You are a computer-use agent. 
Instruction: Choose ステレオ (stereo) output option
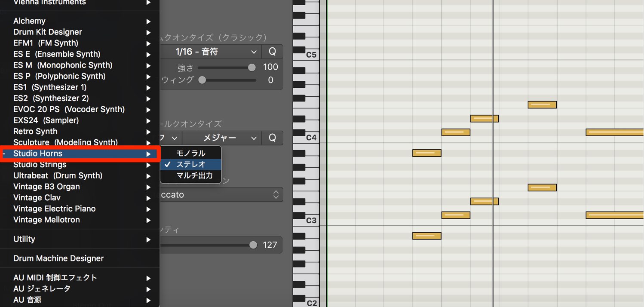[x=191, y=164]
